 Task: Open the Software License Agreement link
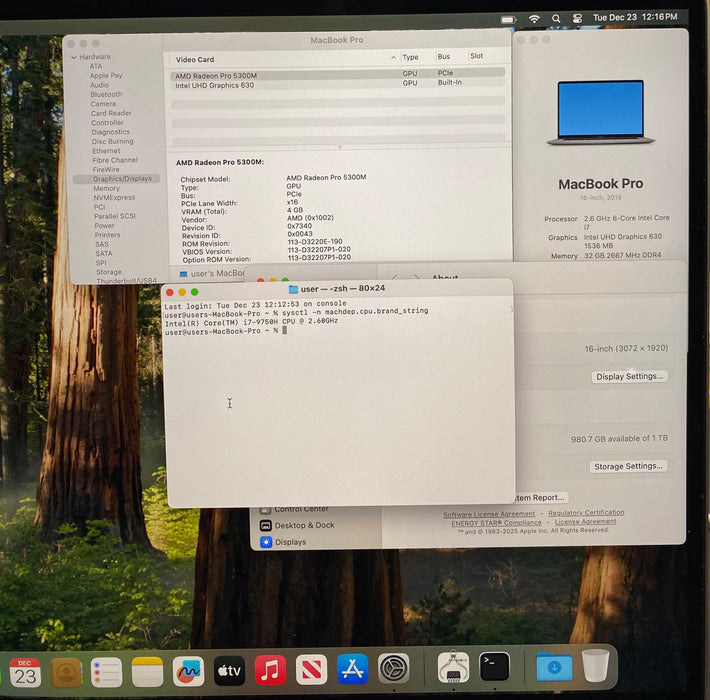click(489, 514)
